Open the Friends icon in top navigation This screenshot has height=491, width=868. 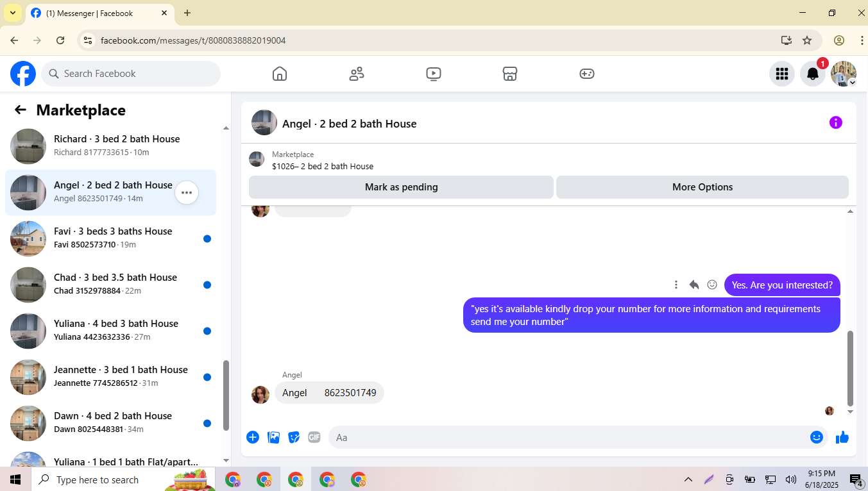pos(357,74)
